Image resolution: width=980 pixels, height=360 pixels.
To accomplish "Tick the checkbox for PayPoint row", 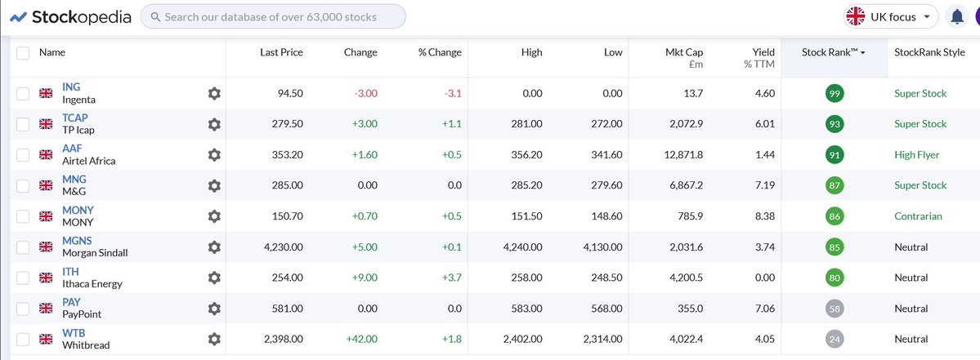I will point(23,309).
